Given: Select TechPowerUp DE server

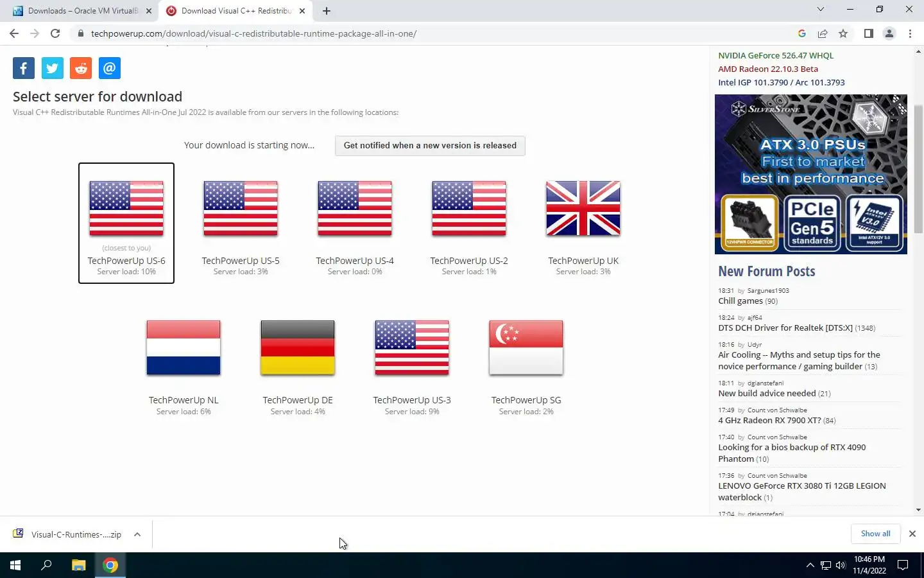Looking at the screenshot, I should [x=298, y=363].
